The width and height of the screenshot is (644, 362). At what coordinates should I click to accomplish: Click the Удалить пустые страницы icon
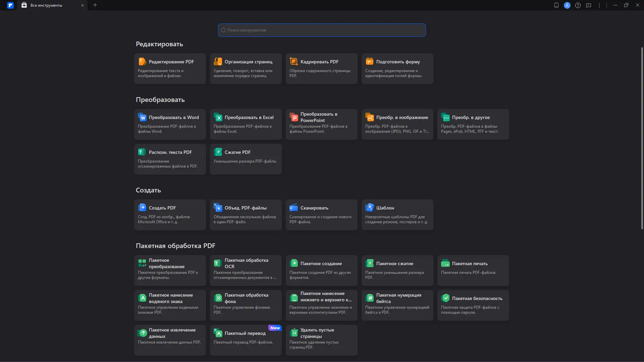pos(294,333)
